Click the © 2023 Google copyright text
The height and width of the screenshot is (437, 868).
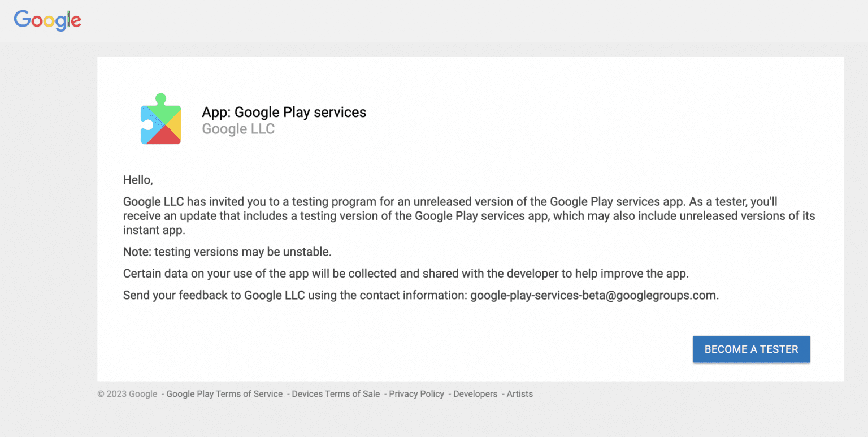pyautogui.click(x=127, y=394)
